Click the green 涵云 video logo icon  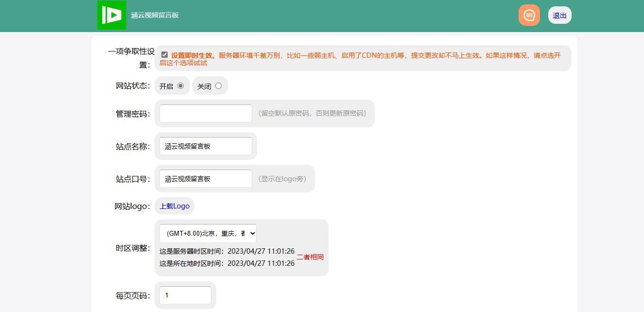click(112, 15)
